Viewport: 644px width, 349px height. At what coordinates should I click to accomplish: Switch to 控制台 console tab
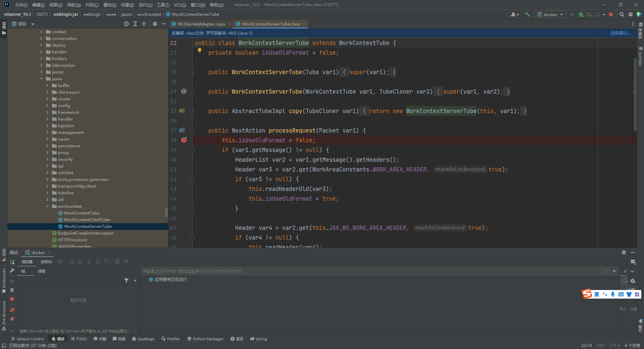[x=46, y=262]
